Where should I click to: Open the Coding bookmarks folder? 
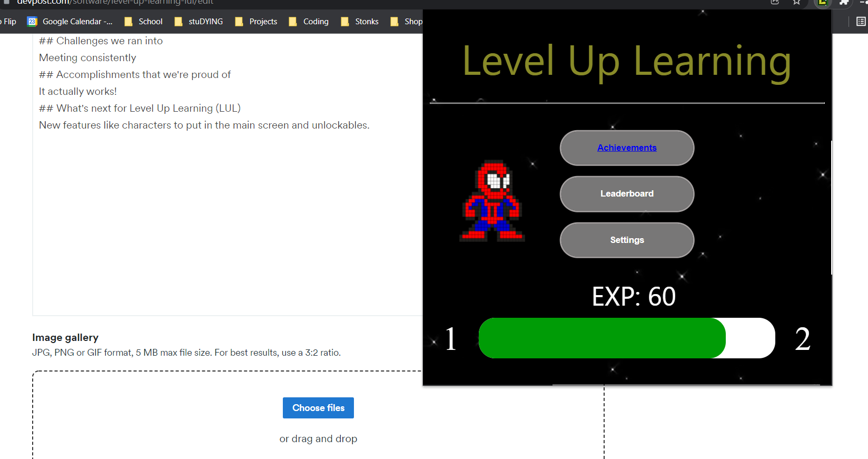point(309,22)
